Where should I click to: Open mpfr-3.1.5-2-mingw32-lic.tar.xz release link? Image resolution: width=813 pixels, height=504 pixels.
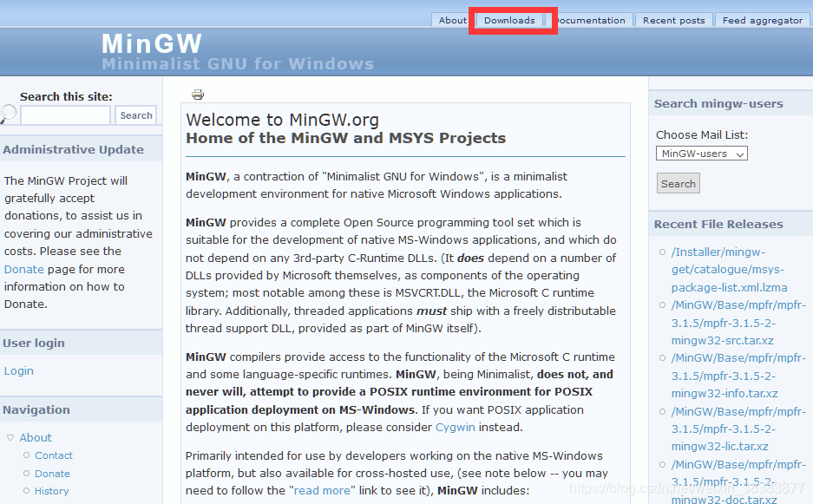point(738,429)
